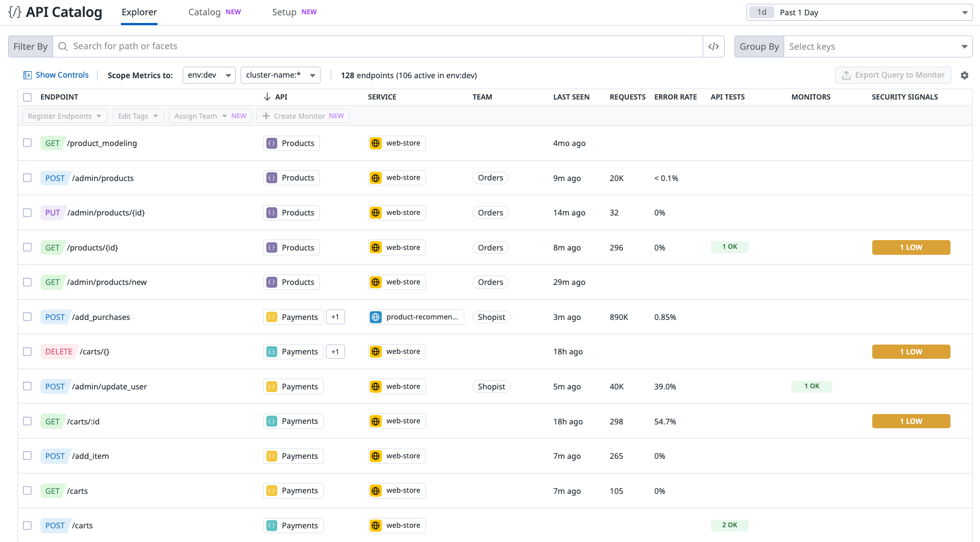This screenshot has width=980, height=542.
Task: Open the Setup tab
Action: click(x=284, y=12)
